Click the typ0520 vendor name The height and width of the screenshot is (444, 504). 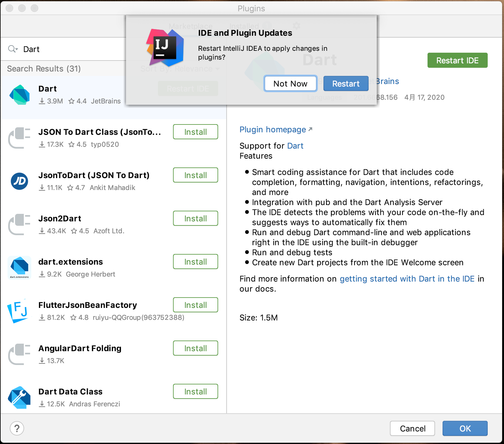tap(105, 144)
